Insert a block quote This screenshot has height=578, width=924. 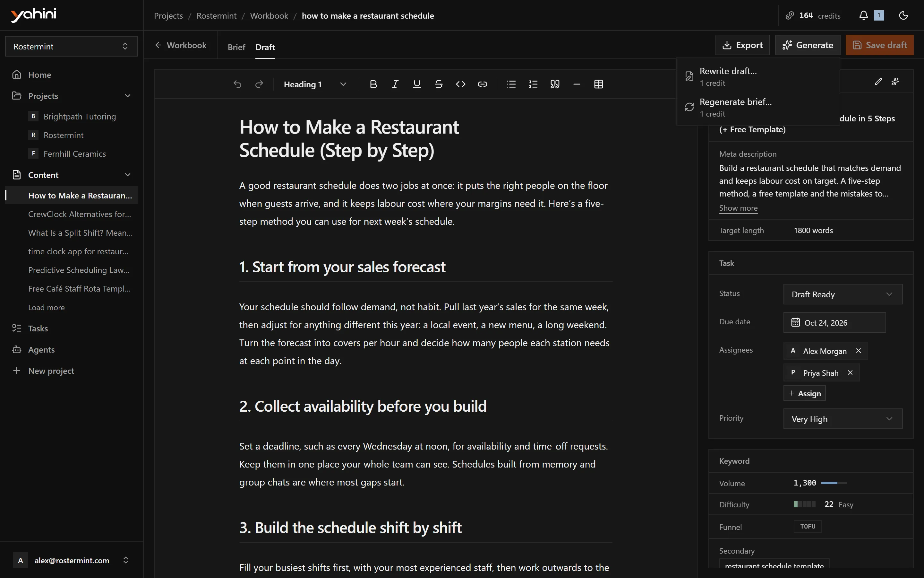click(x=555, y=84)
